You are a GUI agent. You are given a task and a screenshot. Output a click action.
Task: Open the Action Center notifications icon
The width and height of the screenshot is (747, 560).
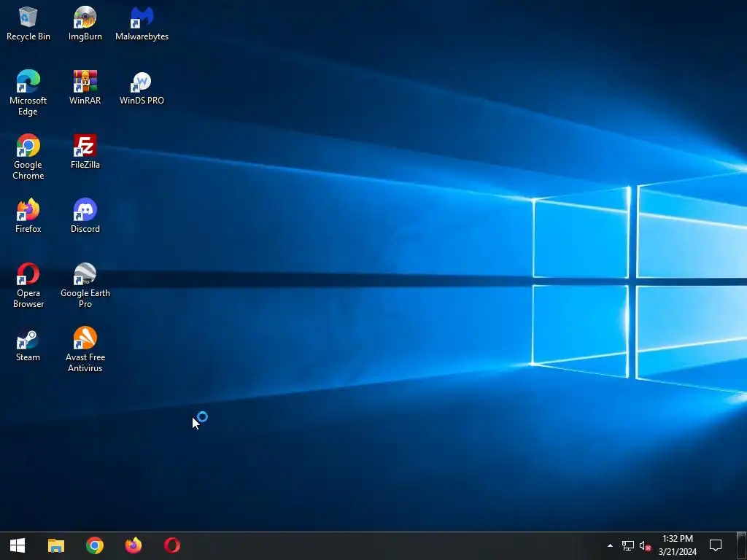tap(716, 545)
